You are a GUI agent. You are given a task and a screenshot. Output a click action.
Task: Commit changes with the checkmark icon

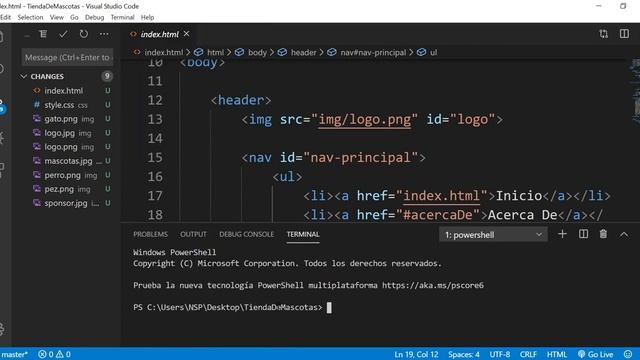pos(63,34)
